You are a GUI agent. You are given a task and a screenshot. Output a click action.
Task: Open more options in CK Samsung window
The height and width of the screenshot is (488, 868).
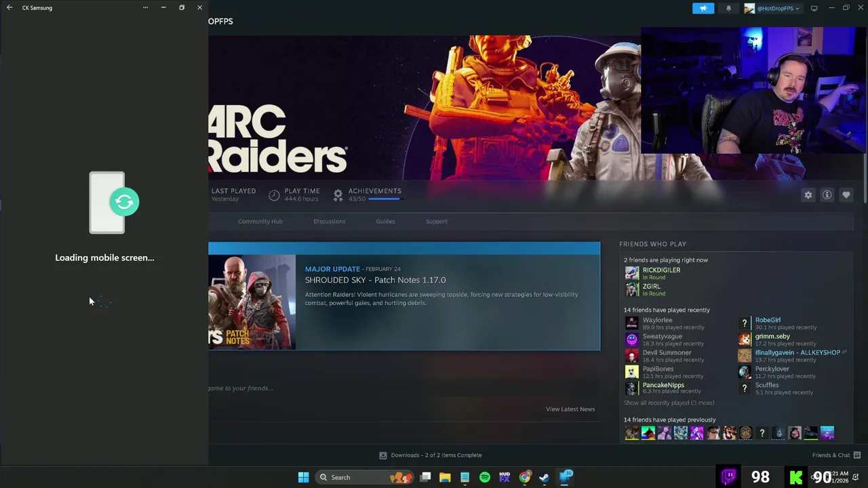coord(145,7)
